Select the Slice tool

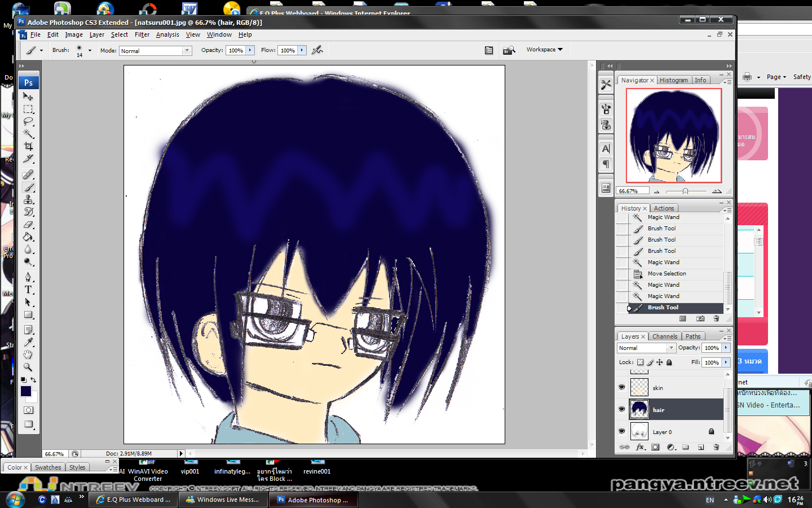tap(28, 159)
